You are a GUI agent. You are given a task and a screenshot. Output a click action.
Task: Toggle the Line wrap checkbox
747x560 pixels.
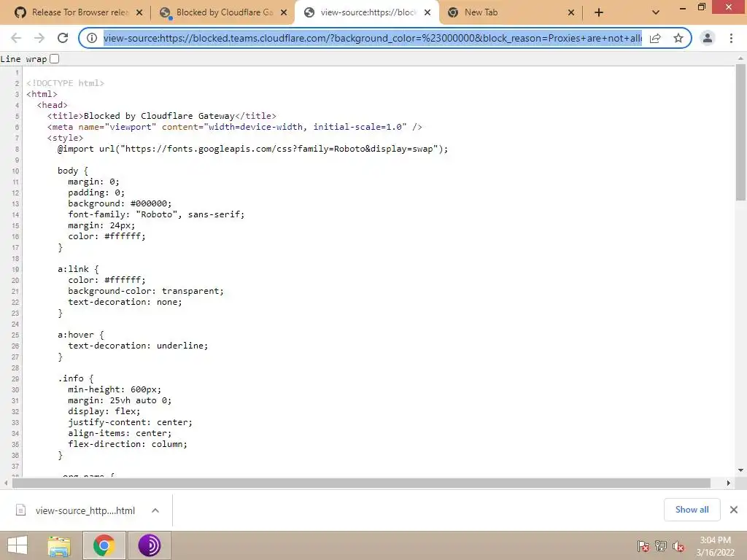[54, 58]
